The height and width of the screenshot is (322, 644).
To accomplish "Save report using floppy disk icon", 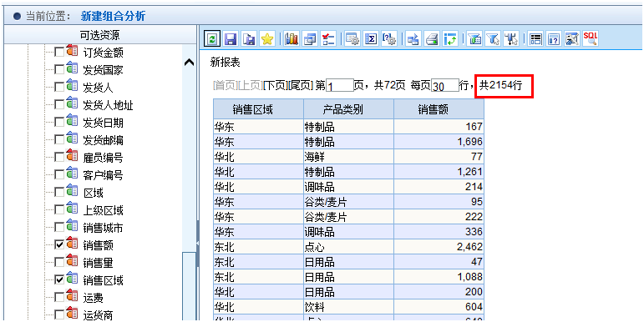I will (231, 39).
